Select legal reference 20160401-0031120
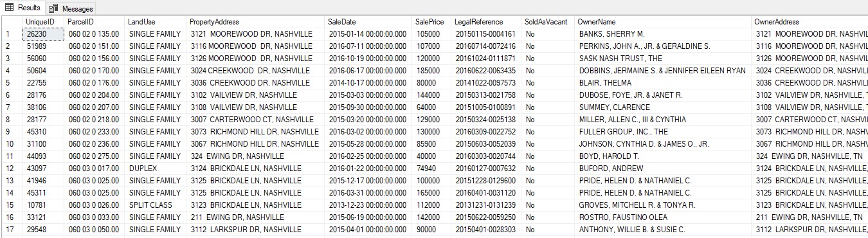This screenshot has width=868, height=238. click(x=486, y=193)
